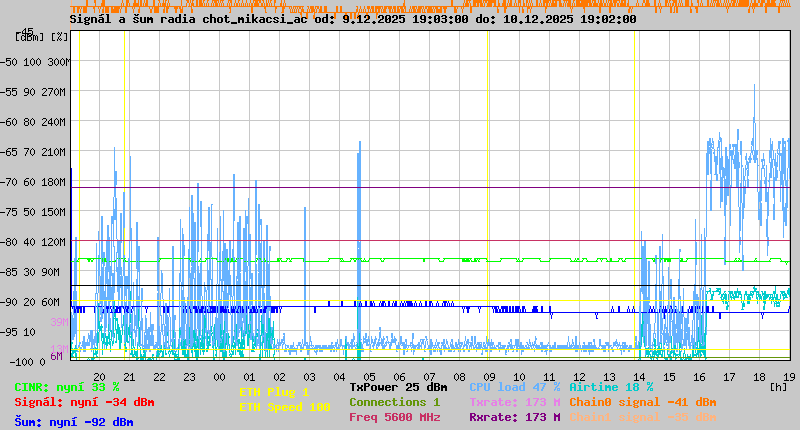This screenshot has width=800, height=430.
Task: Click the '300M' y-axis label
Action: (x=58, y=62)
